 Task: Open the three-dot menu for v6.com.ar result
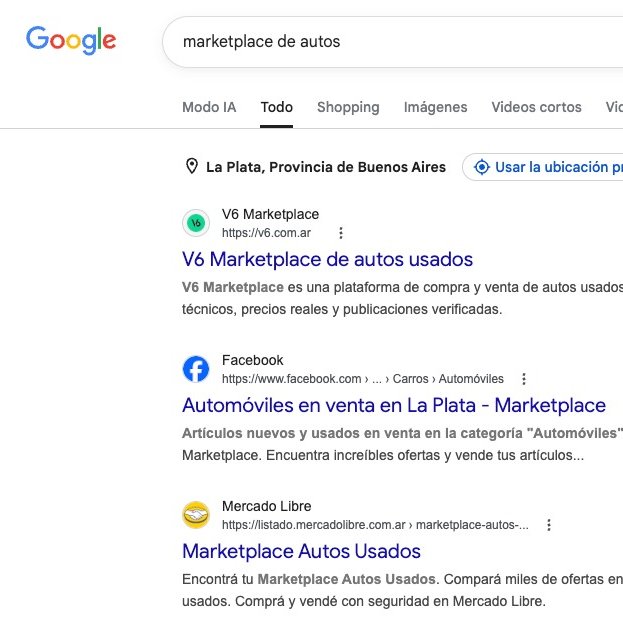341,233
